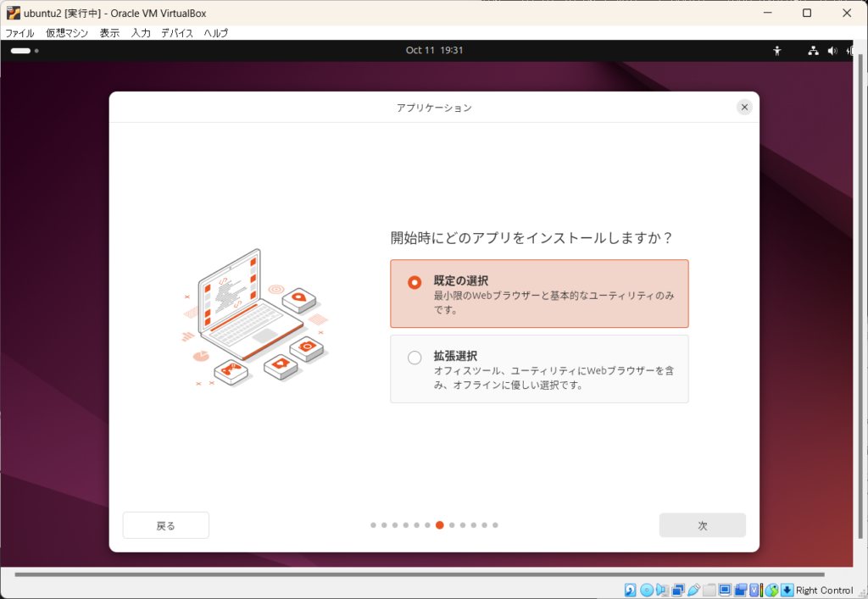The image size is (868, 599).
Task: Maximize the VirtualBox window
Action: coord(807,13)
